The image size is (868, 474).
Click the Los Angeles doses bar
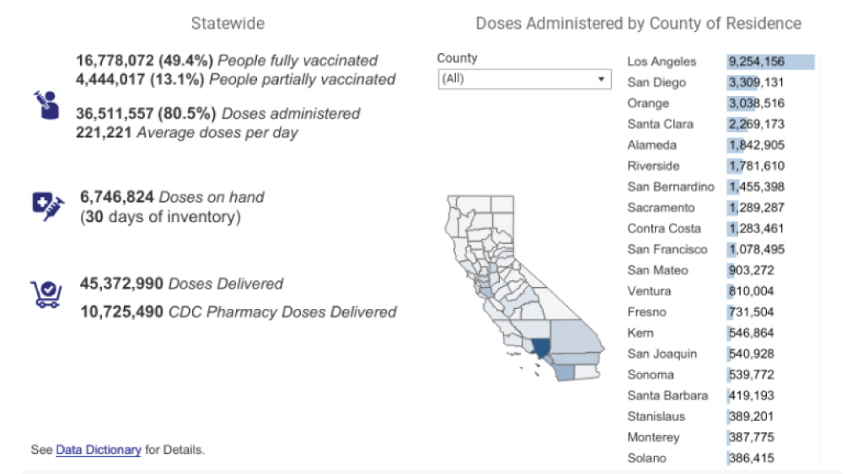(770, 61)
